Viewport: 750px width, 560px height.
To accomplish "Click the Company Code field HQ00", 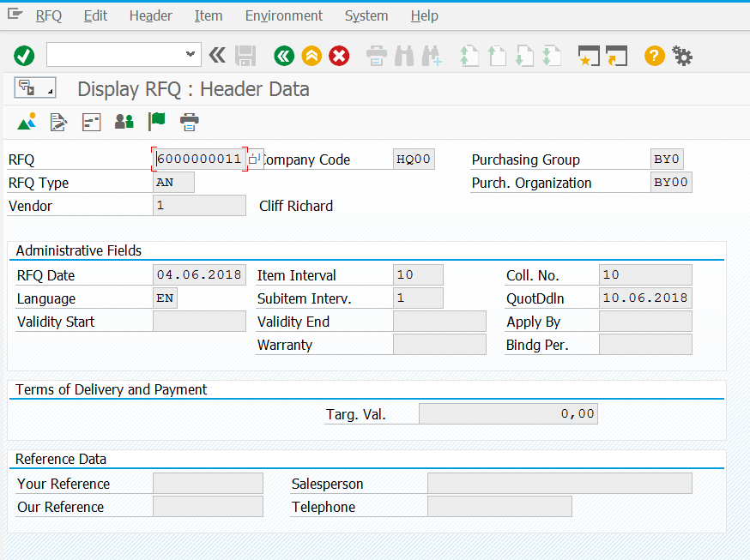I will coord(414,159).
